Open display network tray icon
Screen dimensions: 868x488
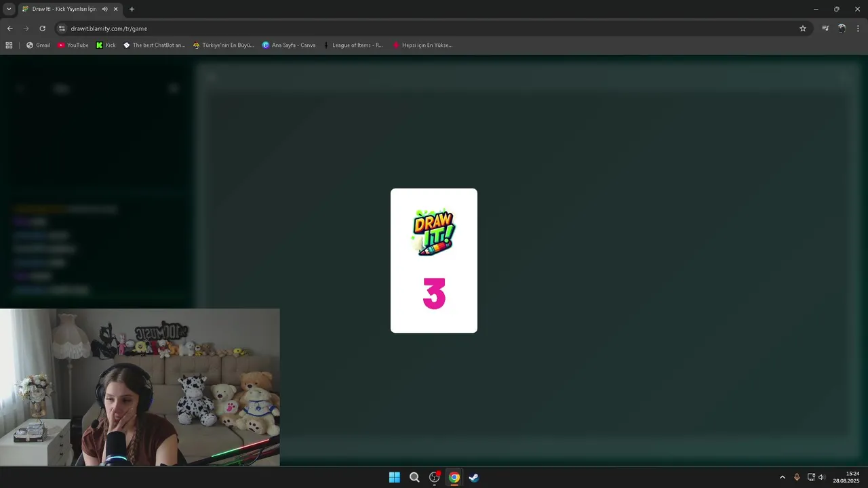click(x=811, y=477)
